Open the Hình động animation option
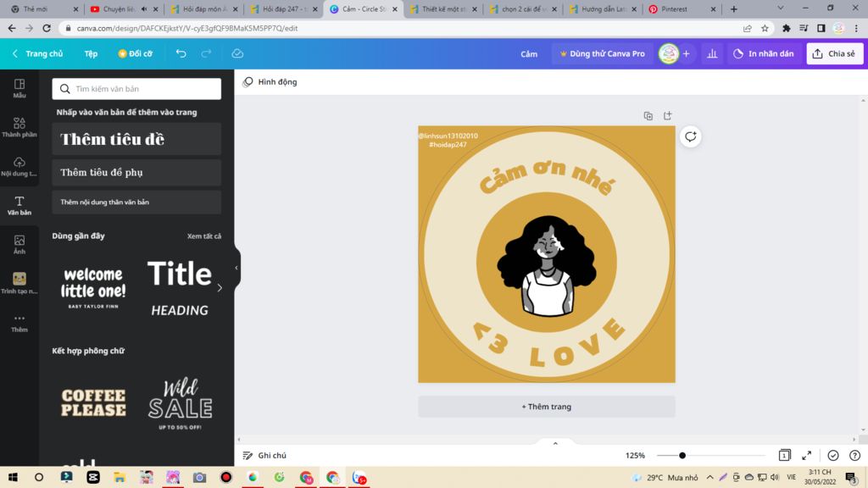This screenshot has height=488, width=868. click(x=270, y=82)
